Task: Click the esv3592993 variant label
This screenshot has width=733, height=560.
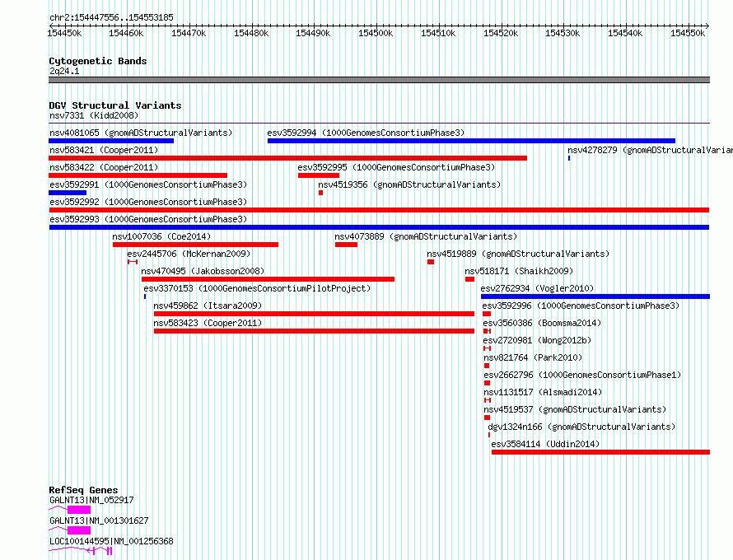Action: pos(148,219)
